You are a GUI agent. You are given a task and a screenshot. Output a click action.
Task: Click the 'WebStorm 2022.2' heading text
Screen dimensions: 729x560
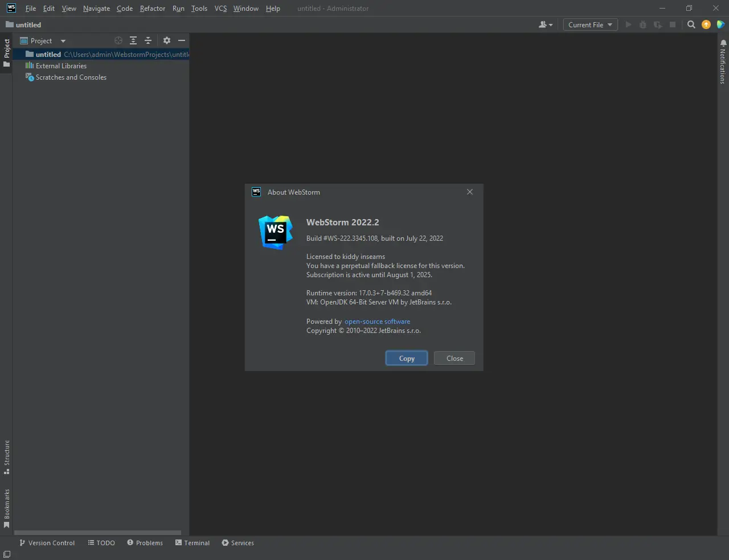(343, 223)
